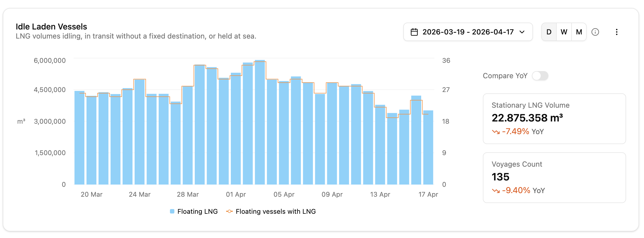
Task: Toggle Floating LNG series in legend
Action: [194, 211]
